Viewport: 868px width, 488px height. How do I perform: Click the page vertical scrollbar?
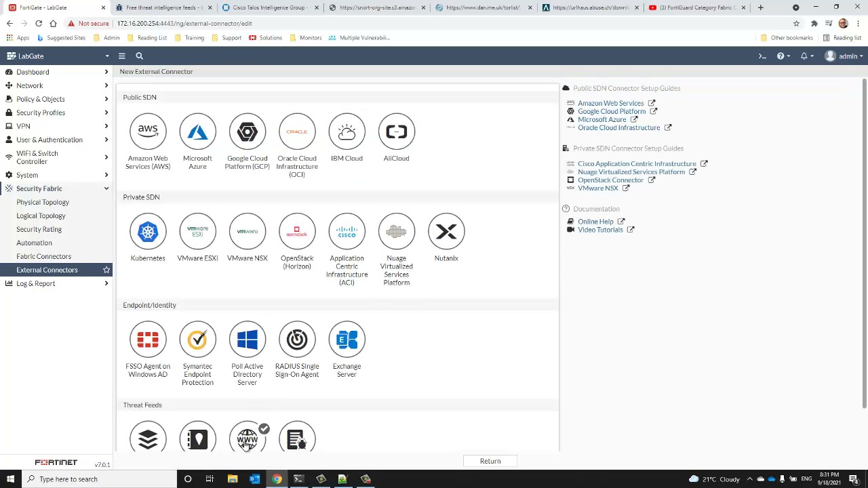[x=864, y=244]
